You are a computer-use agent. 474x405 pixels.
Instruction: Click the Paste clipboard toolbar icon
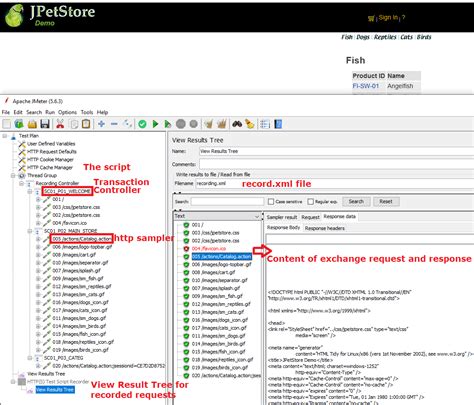coord(86,124)
